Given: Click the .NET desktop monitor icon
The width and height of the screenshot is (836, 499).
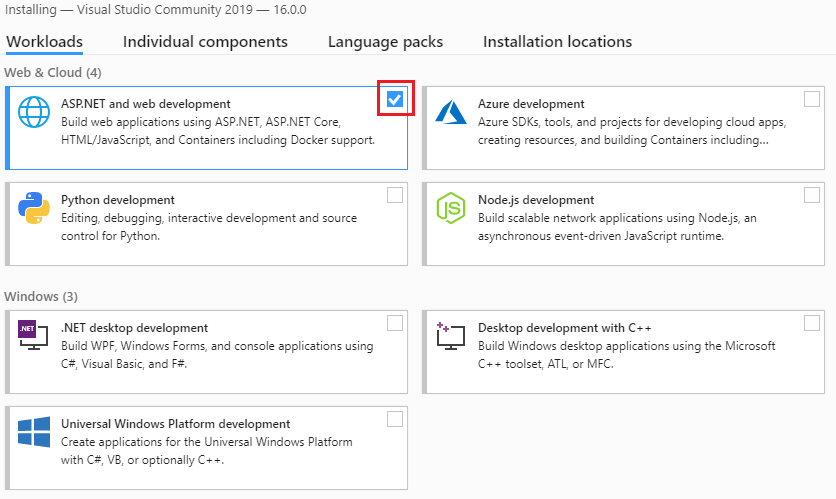Looking at the screenshot, I should (34, 335).
